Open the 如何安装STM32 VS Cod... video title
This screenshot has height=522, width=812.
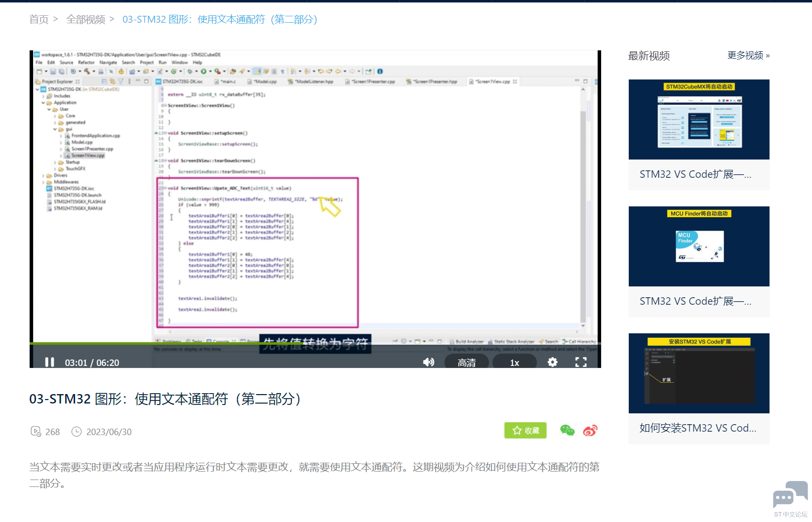(698, 428)
